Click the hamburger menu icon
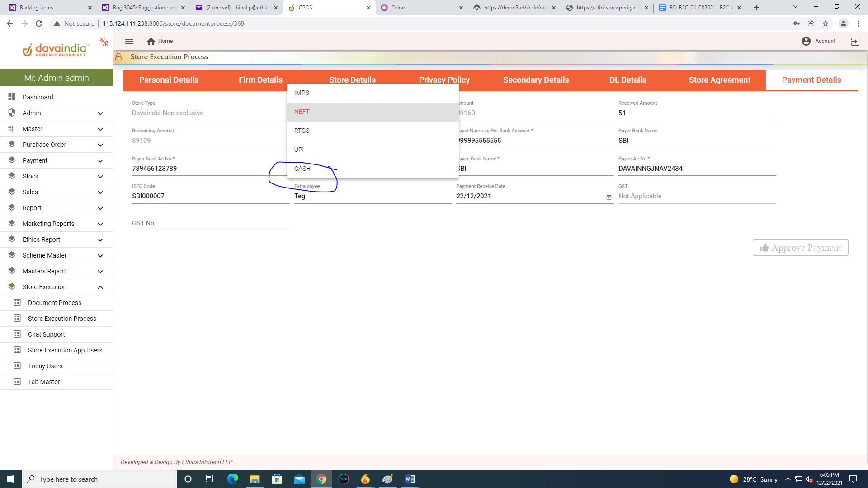Screen dimensions: 868x488 click(129, 41)
